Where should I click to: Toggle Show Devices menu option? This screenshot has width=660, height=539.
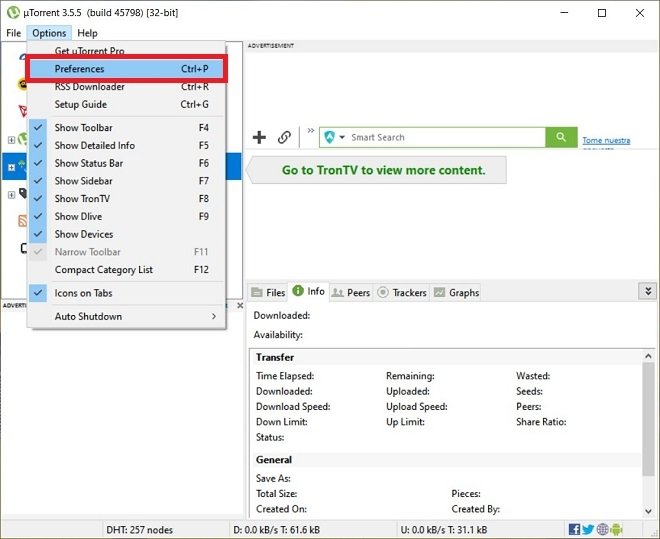126,234
